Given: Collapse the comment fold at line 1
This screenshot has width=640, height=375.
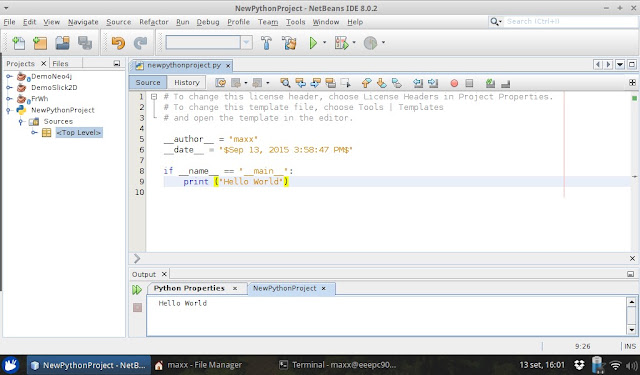Looking at the screenshot, I should (154, 97).
